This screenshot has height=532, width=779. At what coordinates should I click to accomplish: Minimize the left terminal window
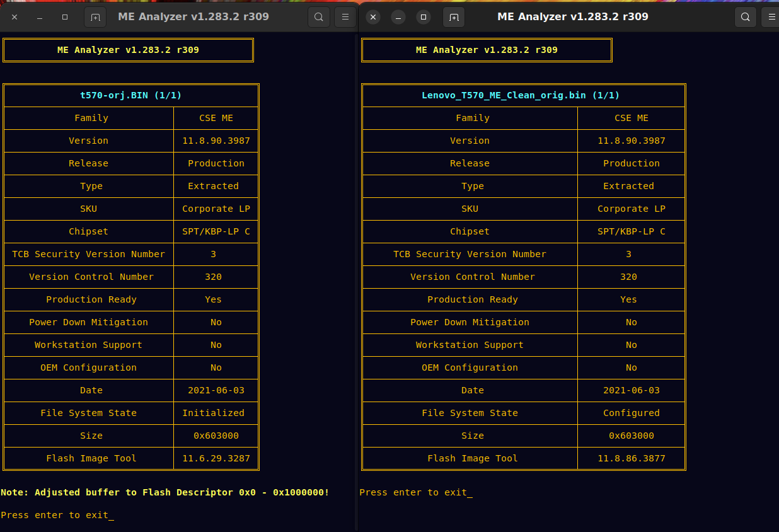[40, 17]
